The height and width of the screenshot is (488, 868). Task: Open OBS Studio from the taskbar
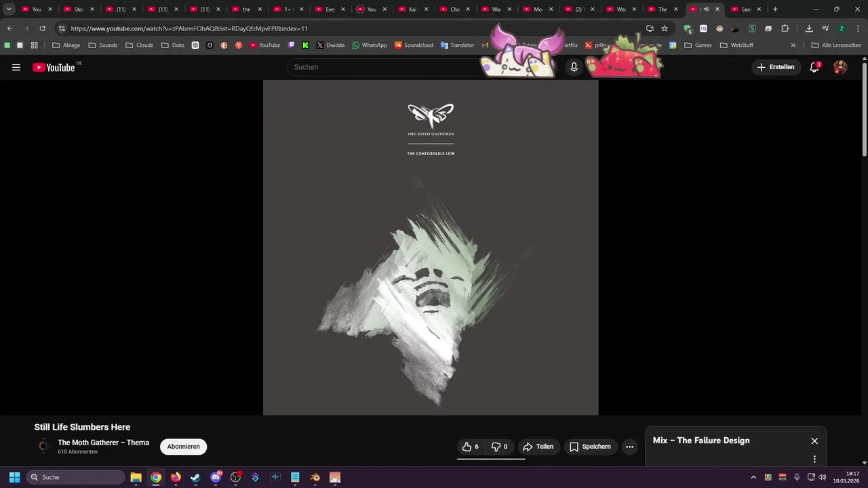pos(235,477)
